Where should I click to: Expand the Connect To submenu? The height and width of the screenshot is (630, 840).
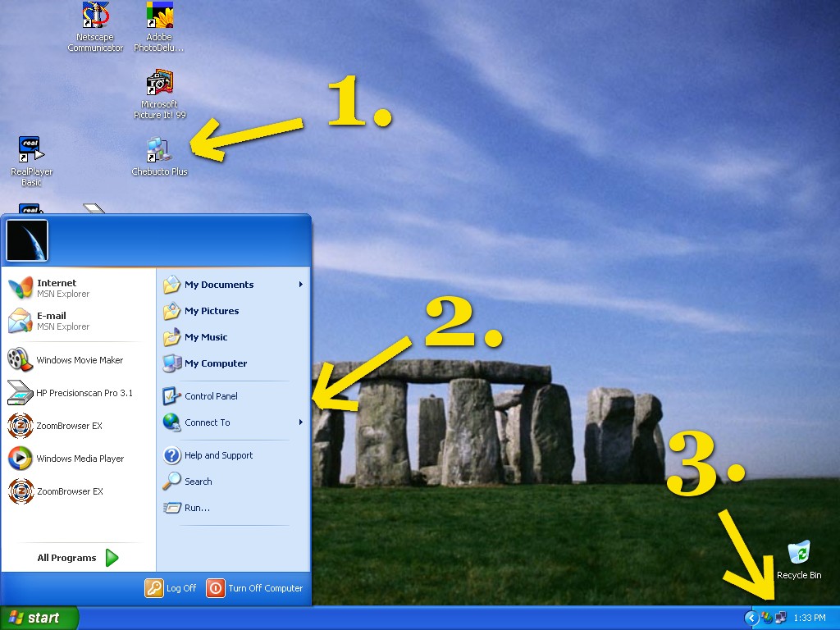coord(301,422)
